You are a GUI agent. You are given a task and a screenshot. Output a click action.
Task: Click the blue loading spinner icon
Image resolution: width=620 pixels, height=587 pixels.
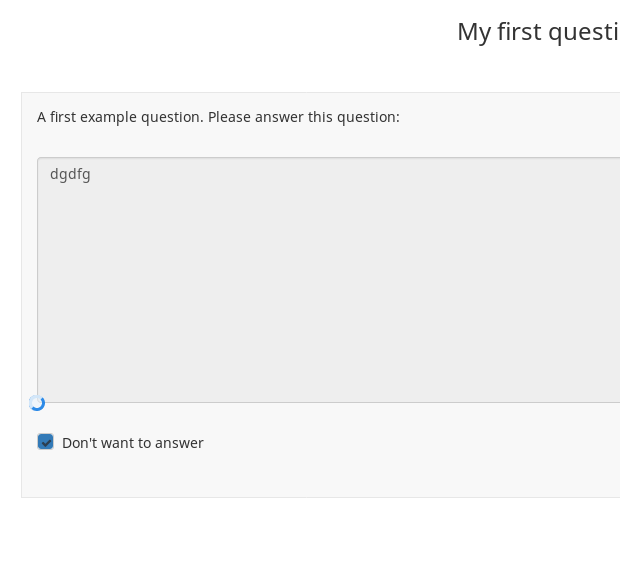pyautogui.click(x=37, y=403)
